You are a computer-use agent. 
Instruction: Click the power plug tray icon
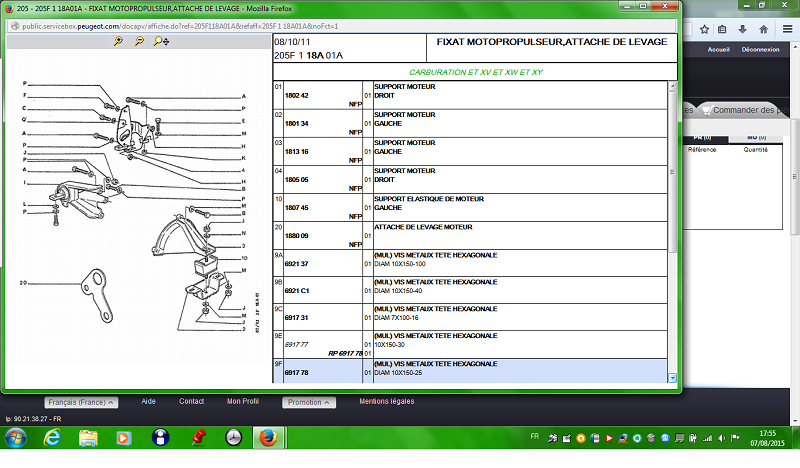693,438
